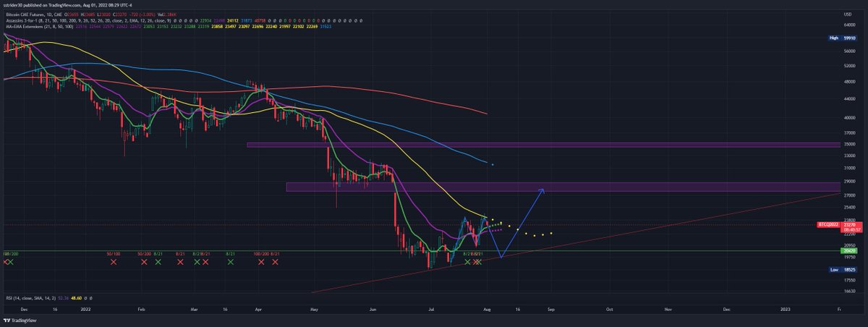Click the 29000 price axis label
The height and width of the screenshot is (327, 868).
tap(850, 180)
